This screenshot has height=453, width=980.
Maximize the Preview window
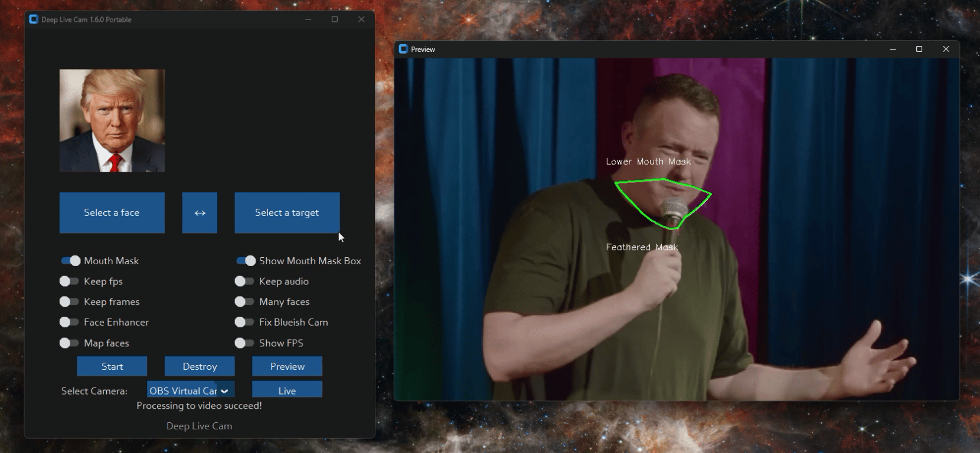click(x=919, y=49)
